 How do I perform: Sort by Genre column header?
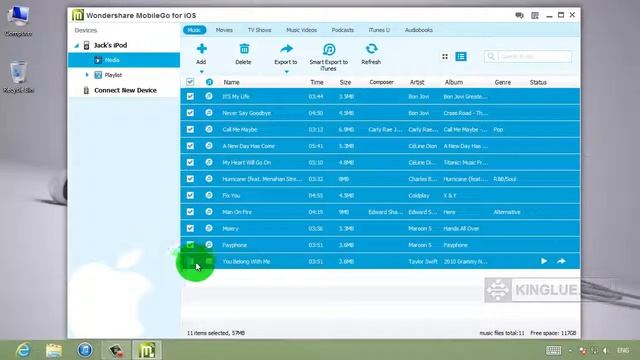tap(503, 82)
